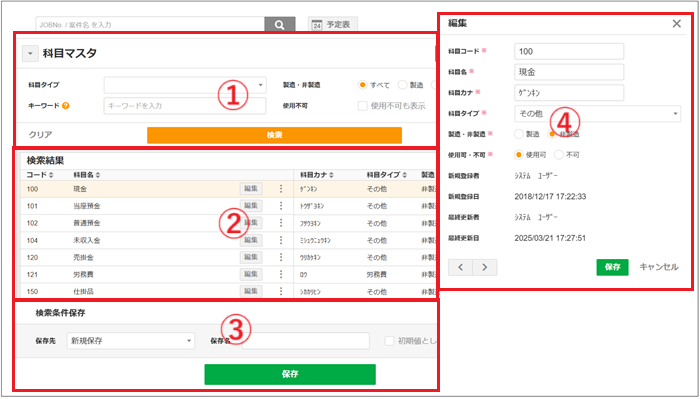
Task: Go to next record in 編集 dialog
Action: 484,267
